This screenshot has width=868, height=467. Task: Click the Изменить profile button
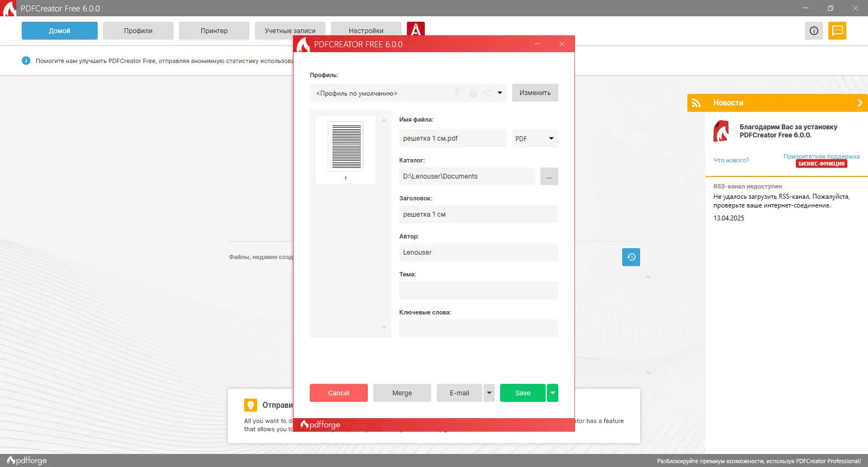point(535,92)
